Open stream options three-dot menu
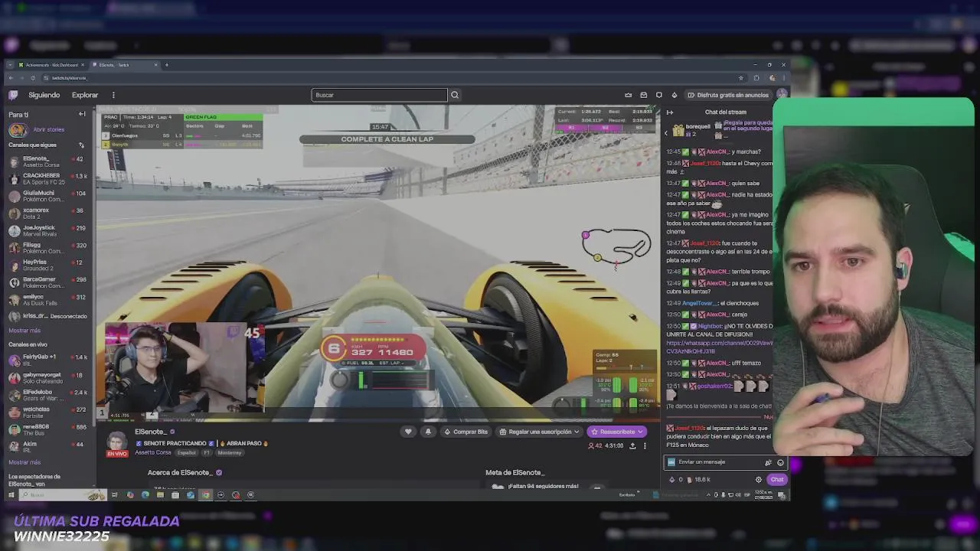 click(x=645, y=445)
